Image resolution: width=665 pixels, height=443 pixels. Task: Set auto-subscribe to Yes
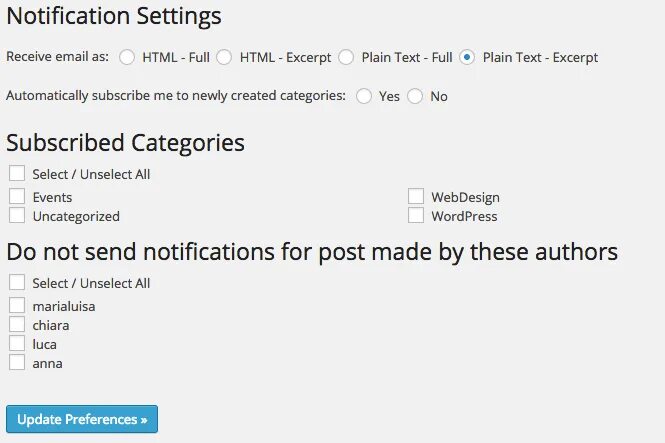(x=364, y=96)
